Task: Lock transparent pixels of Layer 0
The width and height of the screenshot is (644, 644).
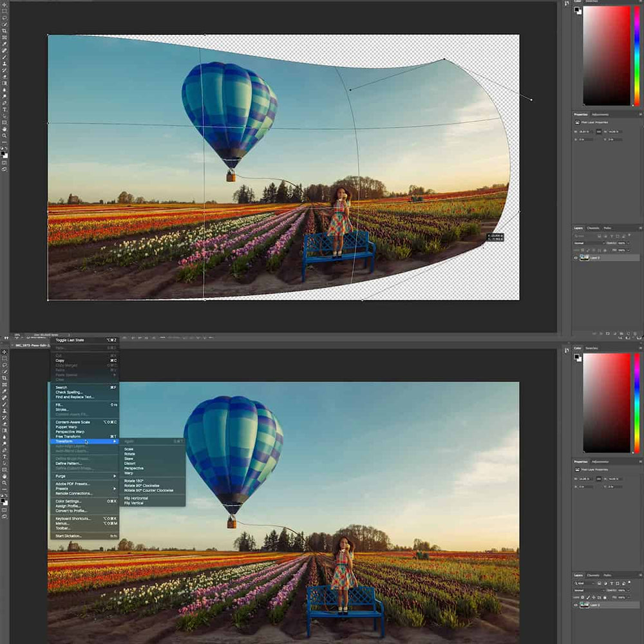Action: pyautogui.click(x=582, y=251)
